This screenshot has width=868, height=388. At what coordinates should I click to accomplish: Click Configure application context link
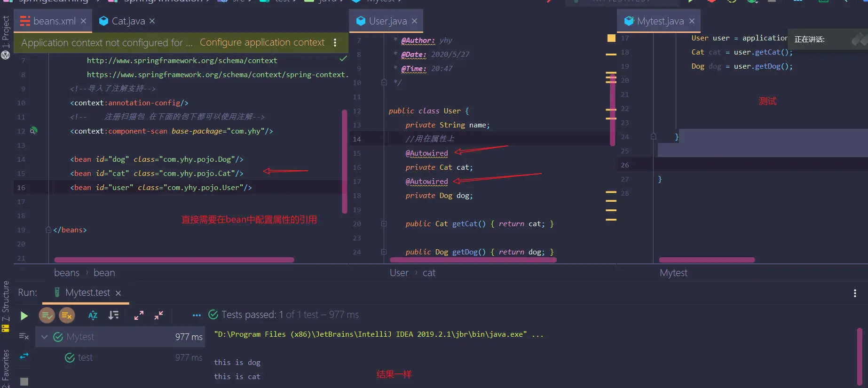(x=262, y=42)
